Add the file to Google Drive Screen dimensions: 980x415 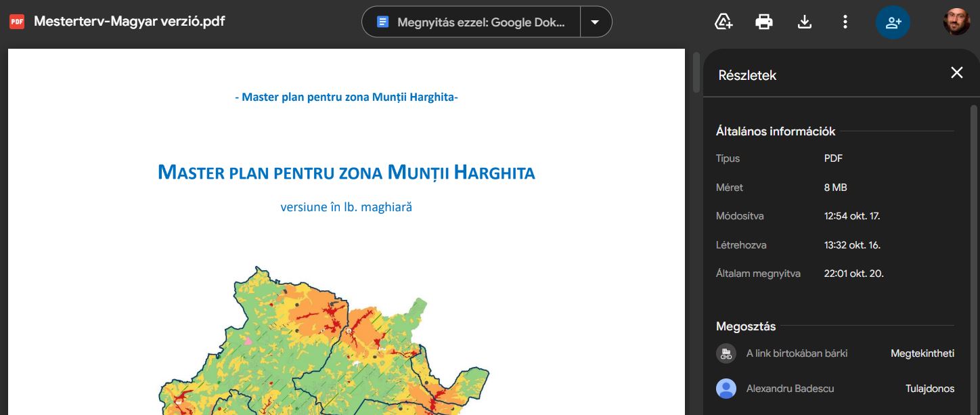(723, 22)
